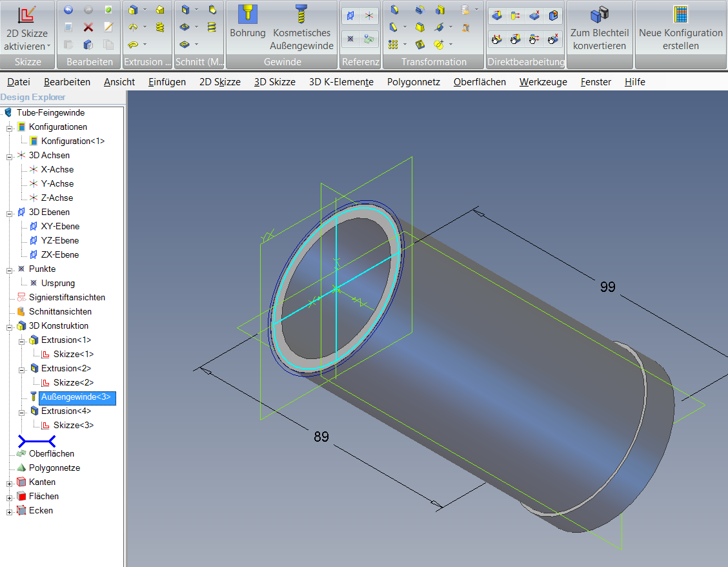This screenshot has width=728, height=567.
Task: Open dropdown next to extrude boss icon
Action: (145, 10)
